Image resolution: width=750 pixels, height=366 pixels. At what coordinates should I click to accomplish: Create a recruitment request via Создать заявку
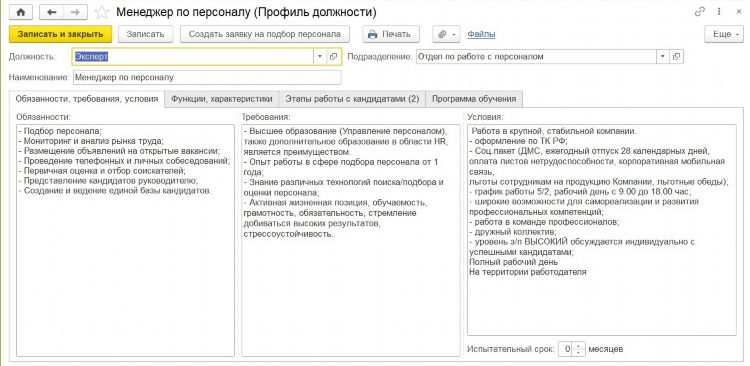click(265, 34)
